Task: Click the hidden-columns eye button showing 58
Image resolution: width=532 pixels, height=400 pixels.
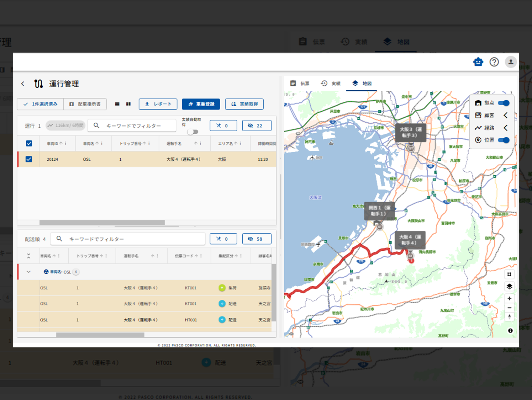Action: (x=257, y=239)
